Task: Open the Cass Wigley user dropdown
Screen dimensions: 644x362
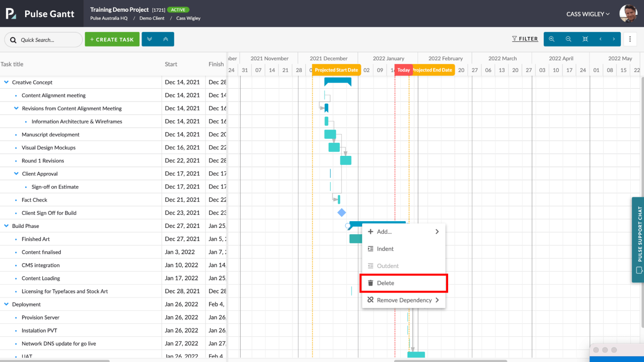Action: 588,14
